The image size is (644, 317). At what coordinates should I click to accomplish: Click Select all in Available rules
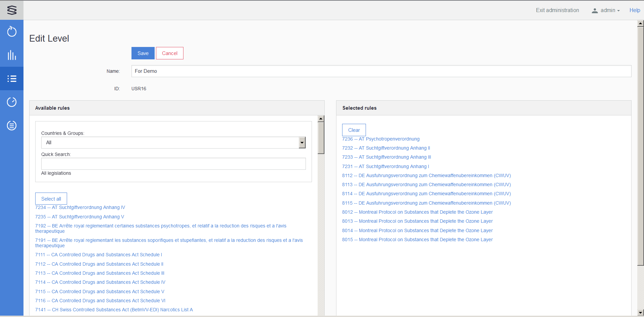point(51,199)
